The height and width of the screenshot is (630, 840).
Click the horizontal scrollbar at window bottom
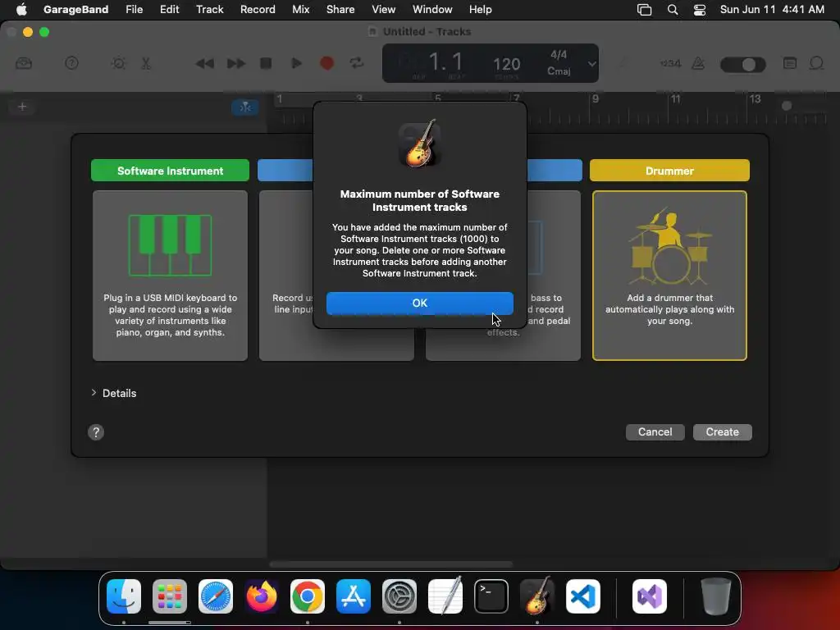pyautogui.click(x=391, y=564)
